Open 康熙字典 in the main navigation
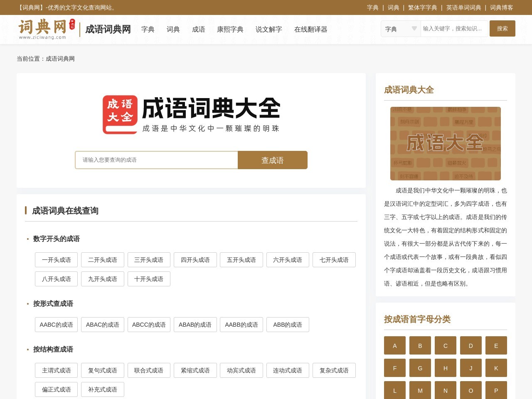 (x=230, y=30)
